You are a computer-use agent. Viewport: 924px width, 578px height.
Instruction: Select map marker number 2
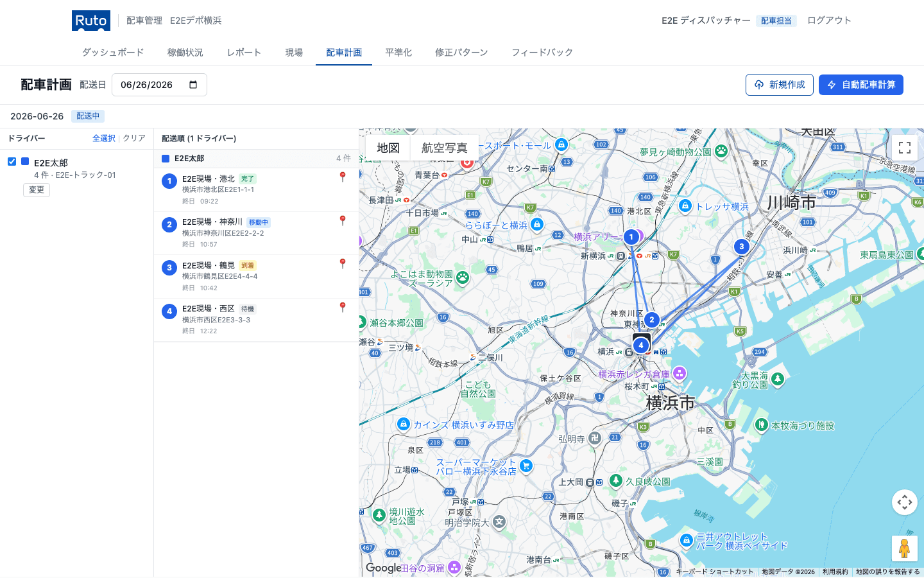[652, 319]
